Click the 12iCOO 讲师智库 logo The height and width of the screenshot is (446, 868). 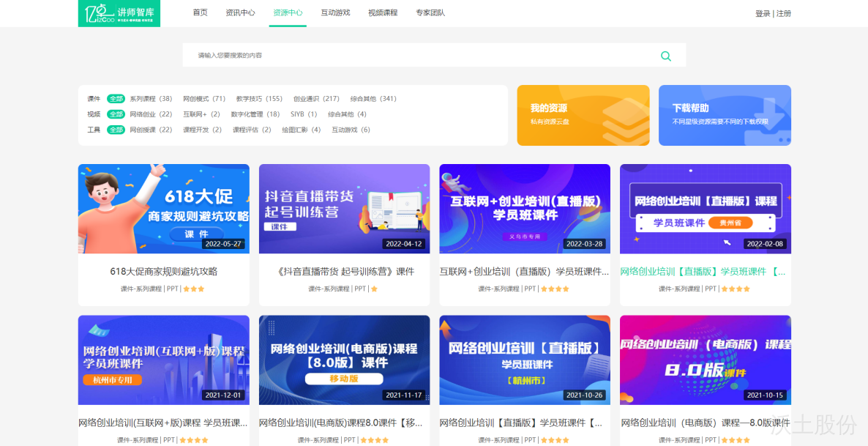(119, 13)
